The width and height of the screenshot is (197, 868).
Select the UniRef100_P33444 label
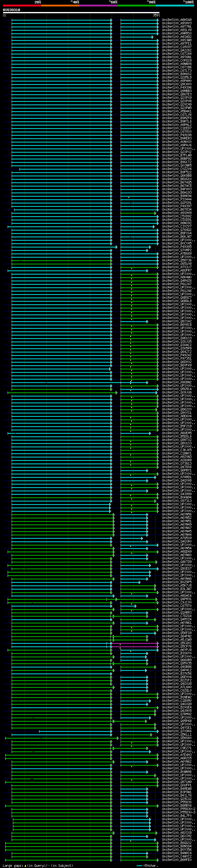pos(177,200)
